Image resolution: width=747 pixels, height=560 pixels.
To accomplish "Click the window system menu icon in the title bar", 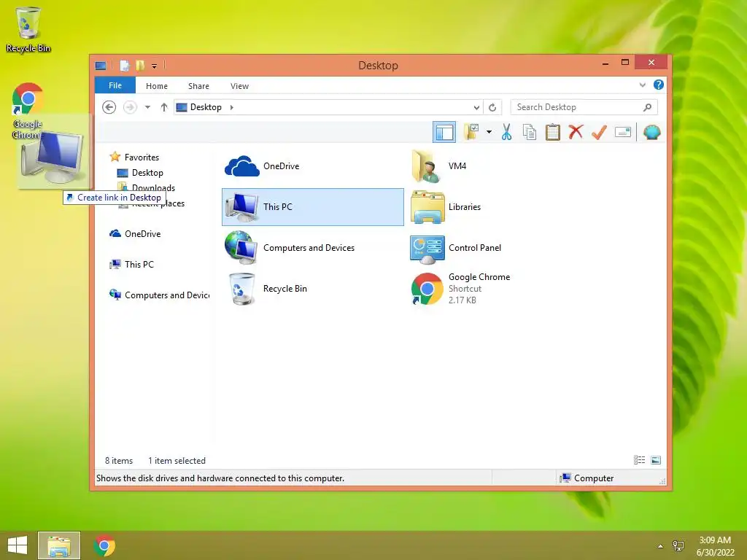I will point(101,65).
